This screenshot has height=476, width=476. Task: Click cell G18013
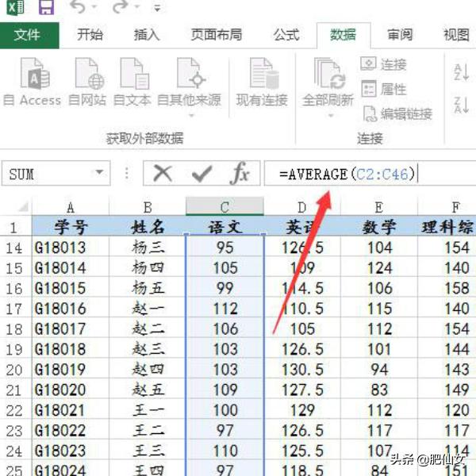click(71, 248)
